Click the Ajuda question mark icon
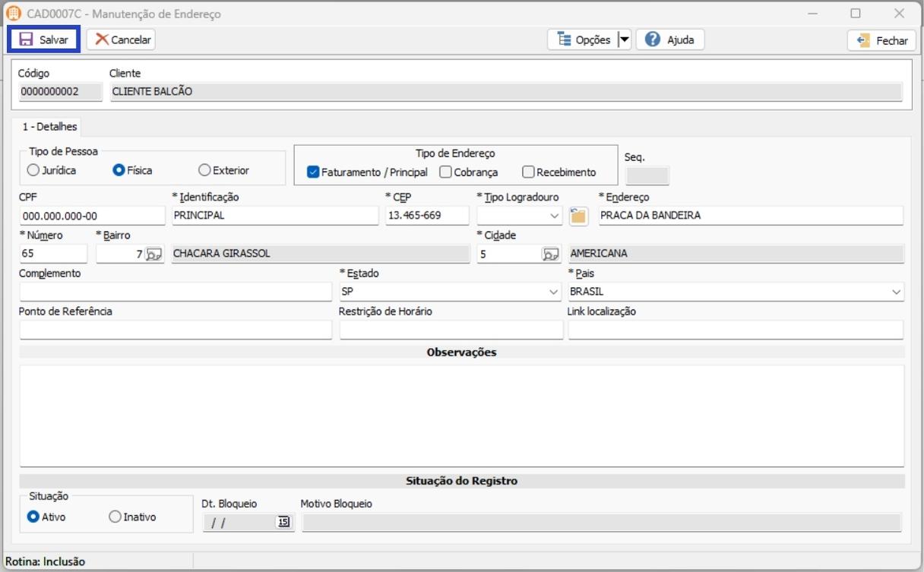924x572 pixels. 652,40
